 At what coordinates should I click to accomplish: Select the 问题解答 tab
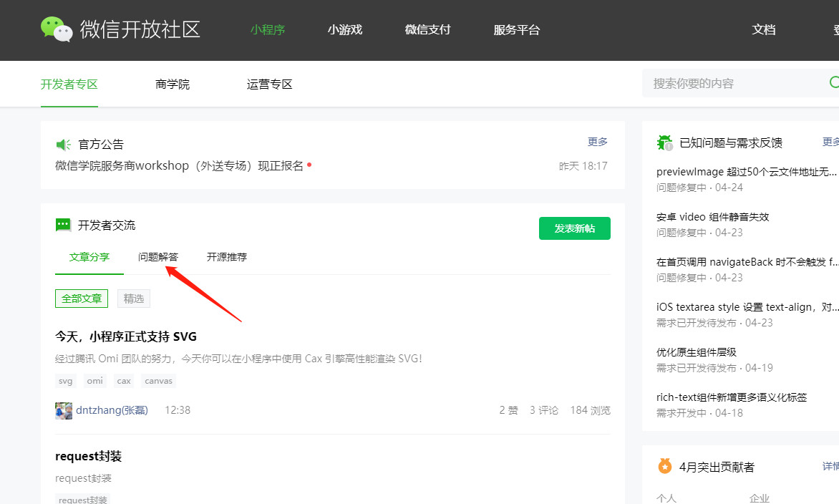click(x=157, y=257)
